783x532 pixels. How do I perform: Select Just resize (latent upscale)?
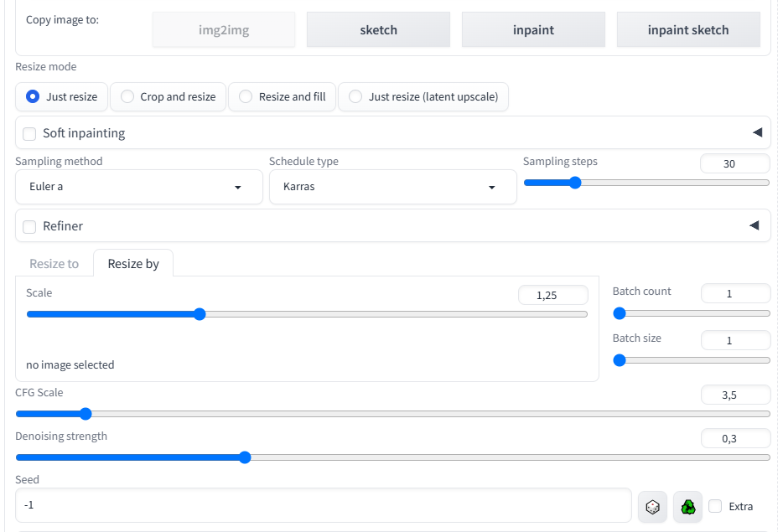[423, 97]
